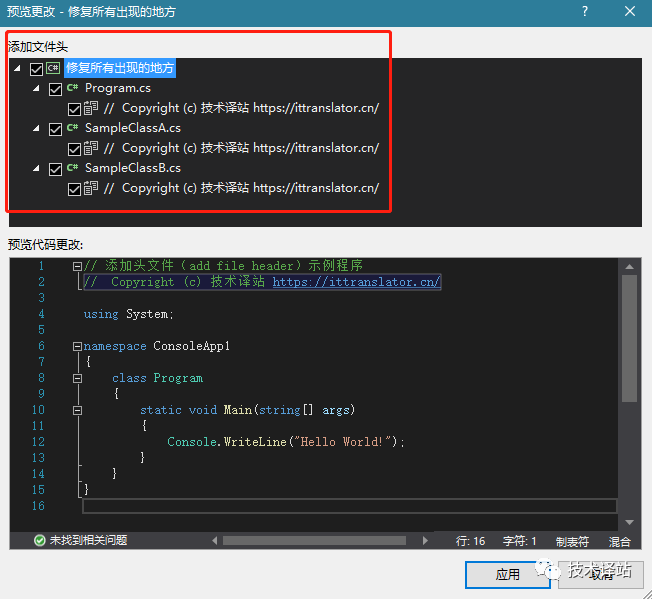Select the Copyright change row under SampleClassA.cs

pyautogui.click(x=241, y=148)
